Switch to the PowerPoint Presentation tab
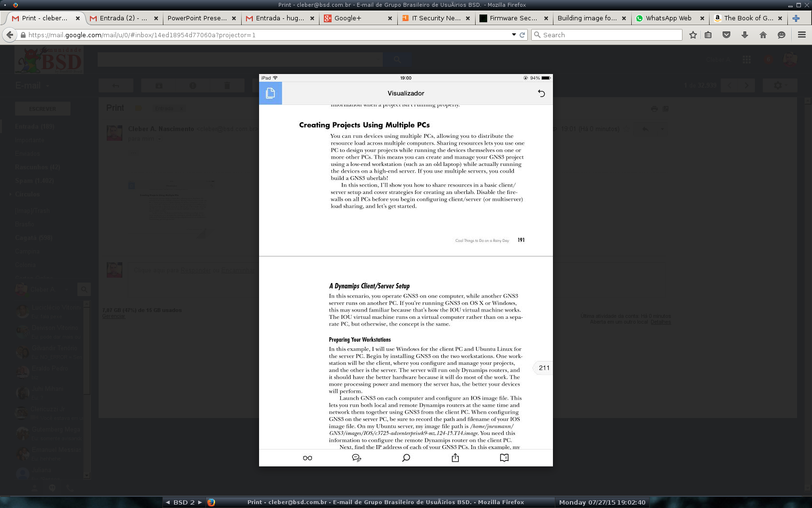This screenshot has width=812, height=508. [202, 18]
